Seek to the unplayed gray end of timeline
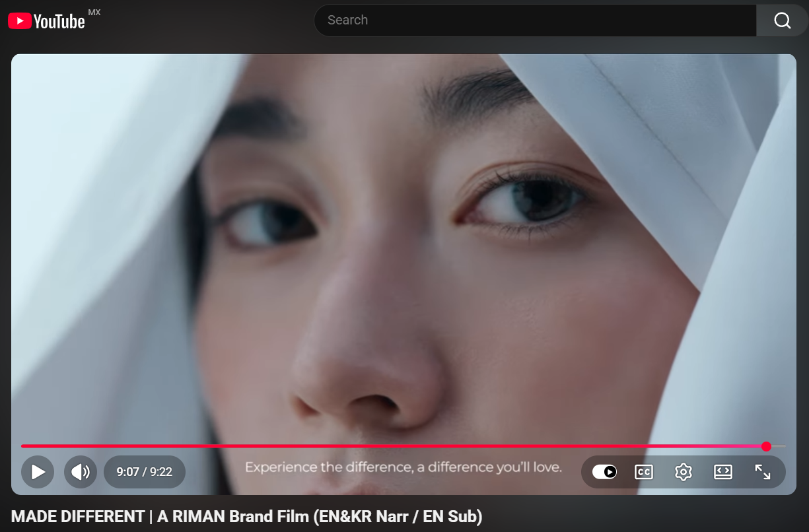809x532 pixels. 779,446
